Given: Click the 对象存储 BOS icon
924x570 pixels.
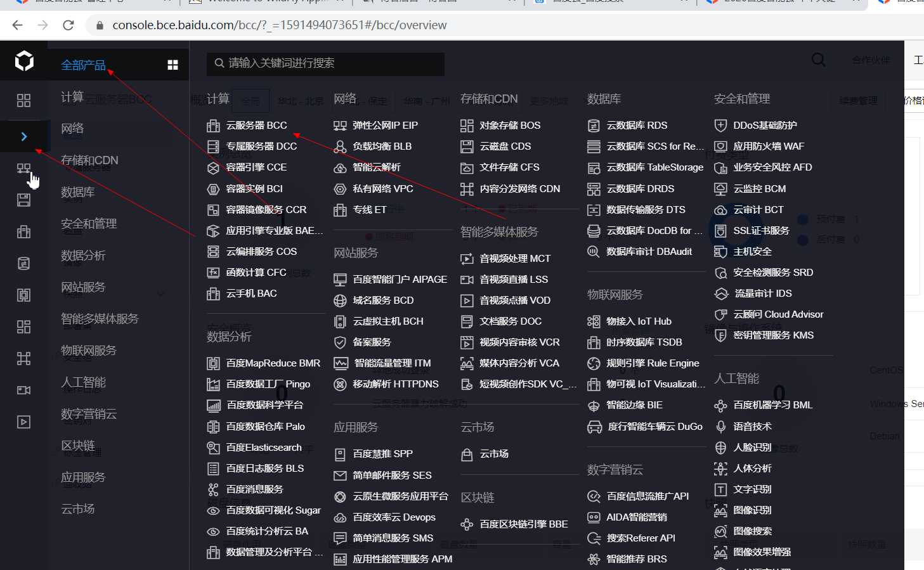Looking at the screenshot, I should coord(467,126).
